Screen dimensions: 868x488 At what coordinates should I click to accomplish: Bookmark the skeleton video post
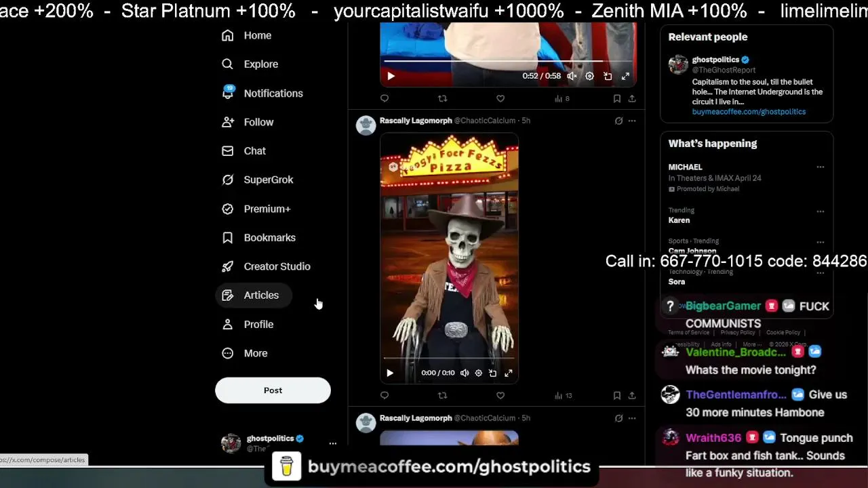[x=616, y=396]
